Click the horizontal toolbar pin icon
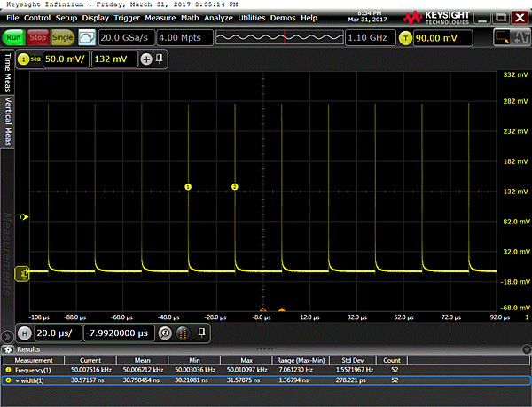This screenshot has width=532, height=407. point(201,333)
